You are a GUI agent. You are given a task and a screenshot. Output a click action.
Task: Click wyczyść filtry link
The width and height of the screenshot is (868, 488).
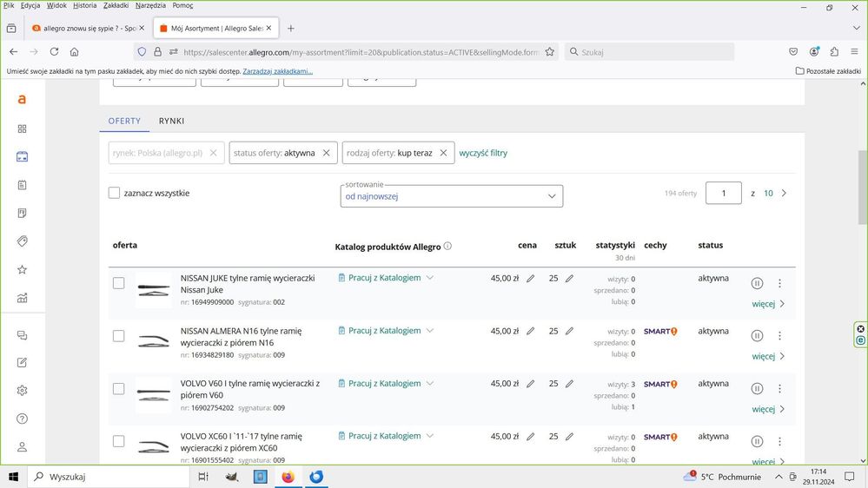[483, 153]
